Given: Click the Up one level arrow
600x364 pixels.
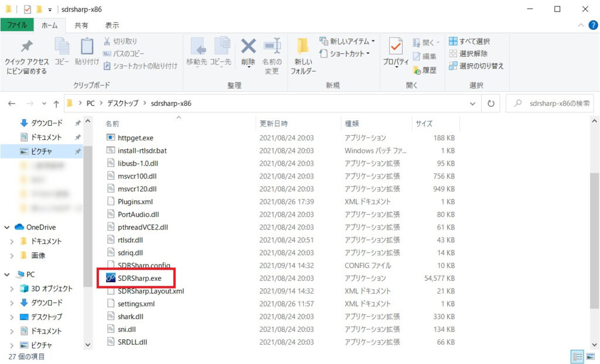Looking at the screenshot, I should tap(56, 104).
